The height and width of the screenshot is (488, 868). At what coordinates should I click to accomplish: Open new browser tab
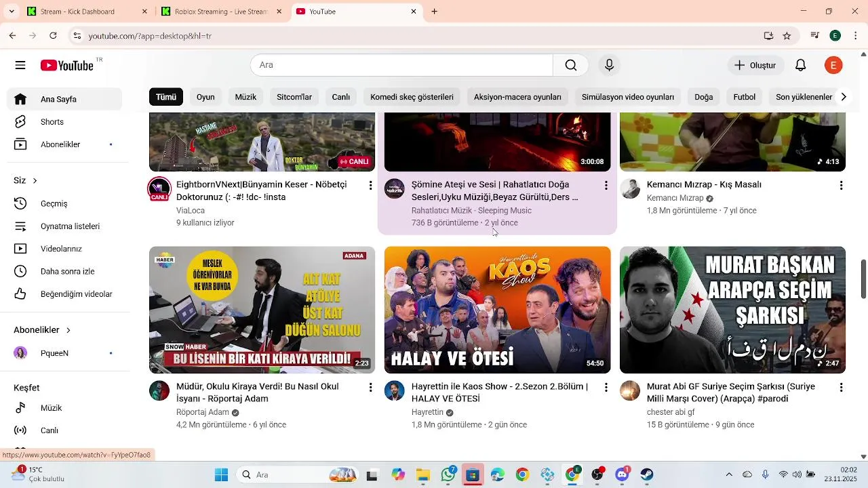point(434,12)
